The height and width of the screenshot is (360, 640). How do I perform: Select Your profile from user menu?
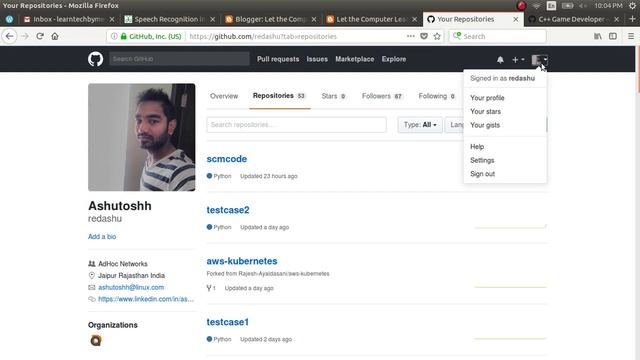pos(487,98)
